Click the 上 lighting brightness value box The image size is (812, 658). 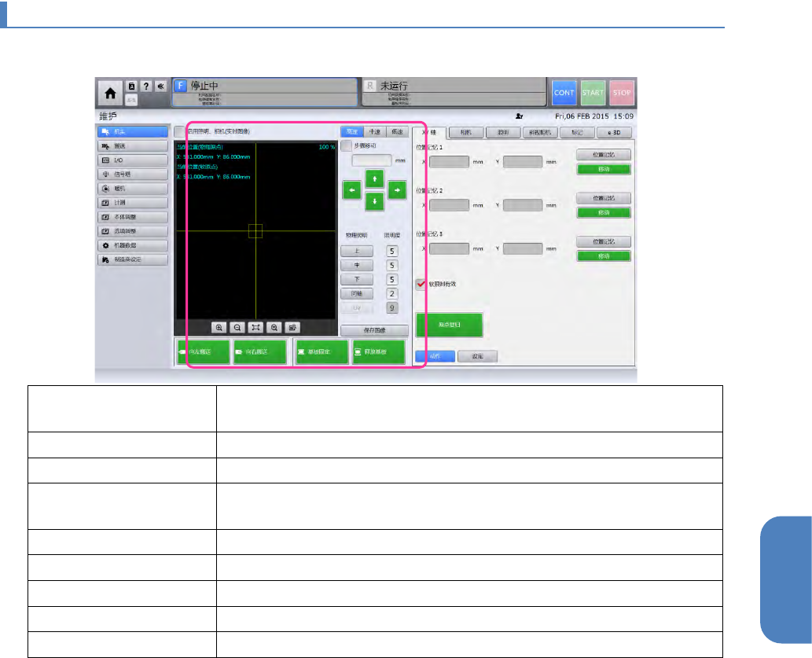pos(391,252)
